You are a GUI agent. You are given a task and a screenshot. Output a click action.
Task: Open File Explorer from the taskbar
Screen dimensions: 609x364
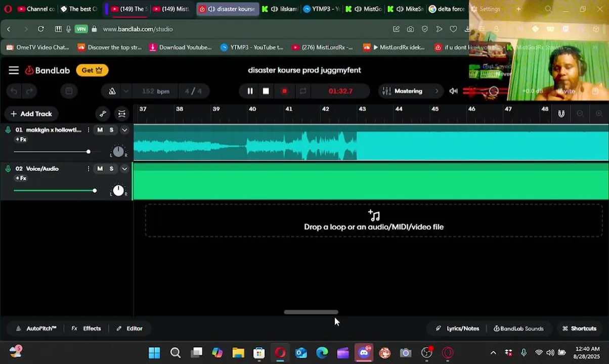click(238, 353)
